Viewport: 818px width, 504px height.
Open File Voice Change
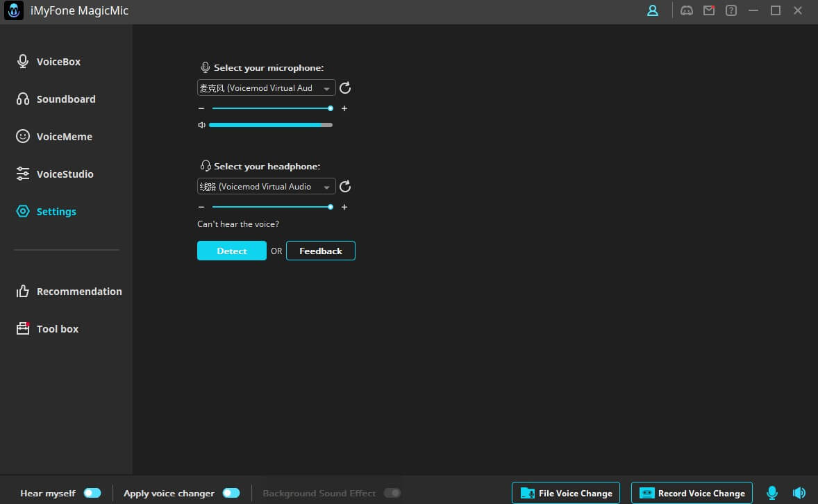[566, 493]
